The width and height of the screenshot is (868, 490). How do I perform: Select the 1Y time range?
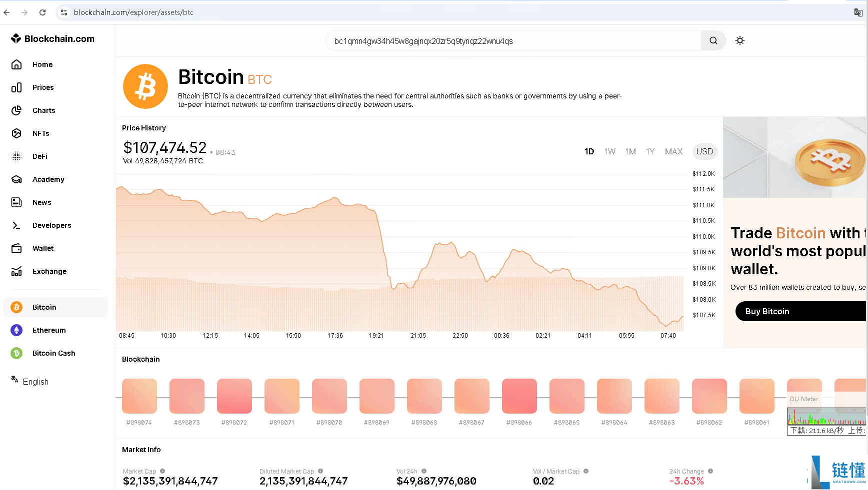click(650, 151)
